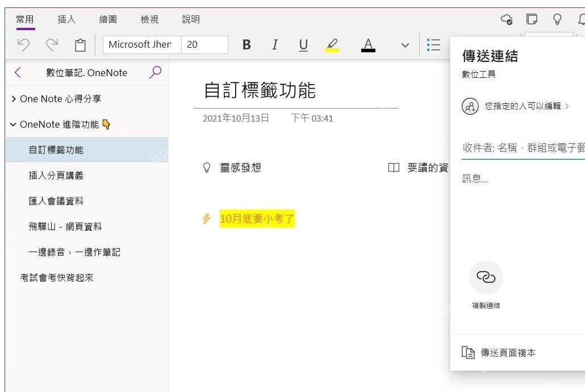Toggle Bold formatting

click(246, 45)
